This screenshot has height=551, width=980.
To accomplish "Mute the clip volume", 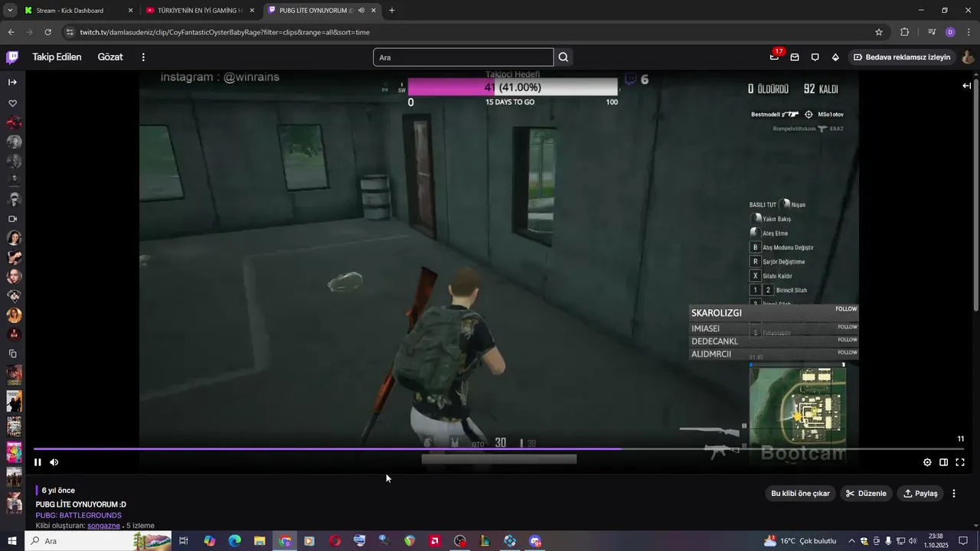I will point(54,462).
